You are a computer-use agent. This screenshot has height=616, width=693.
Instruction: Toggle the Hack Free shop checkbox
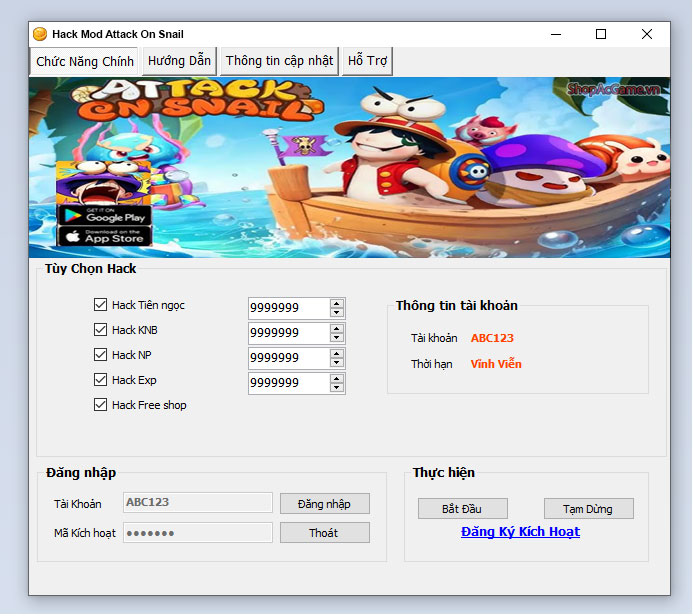(100, 404)
